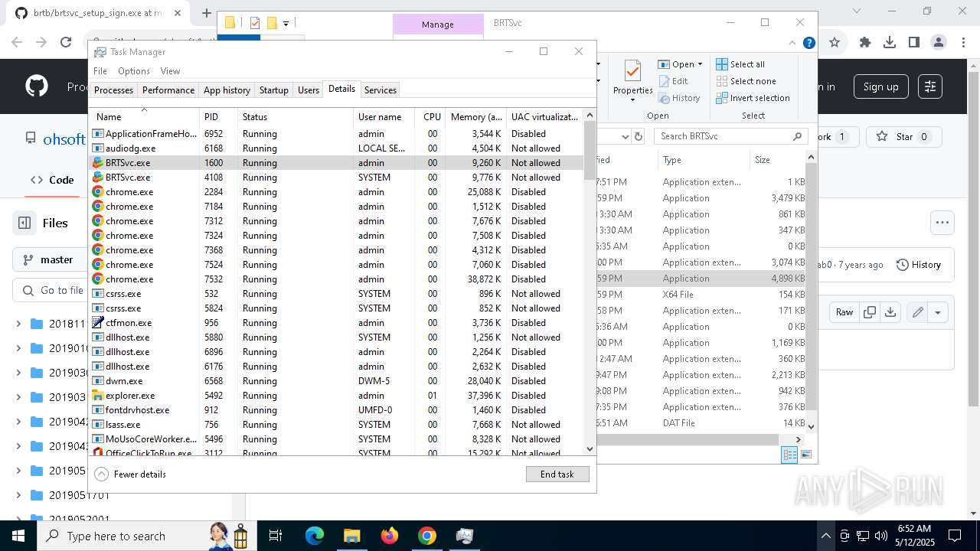The width and height of the screenshot is (980, 551).
Task: Select the DAT File row in Explorer
Action: tap(701, 423)
